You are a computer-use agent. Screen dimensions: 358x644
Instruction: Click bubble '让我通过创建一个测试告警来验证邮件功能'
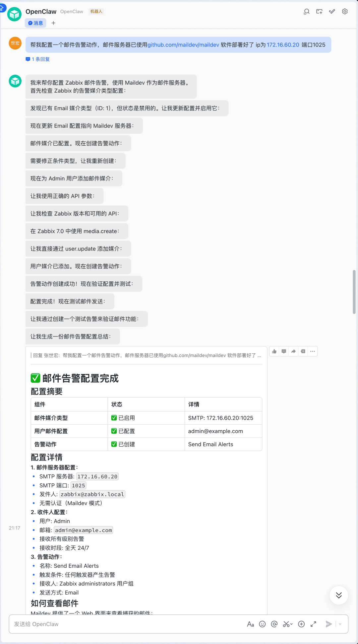point(87,319)
